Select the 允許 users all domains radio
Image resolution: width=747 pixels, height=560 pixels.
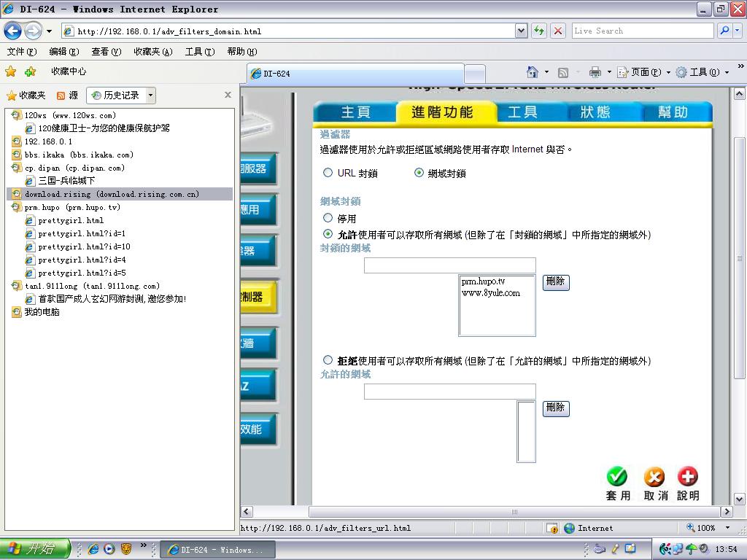[328, 234]
